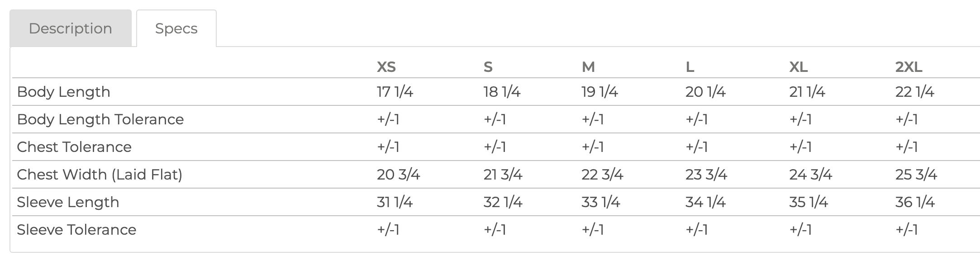
Task: Click the Sleeve Length row label
Action: pyautogui.click(x=68, y=202)
